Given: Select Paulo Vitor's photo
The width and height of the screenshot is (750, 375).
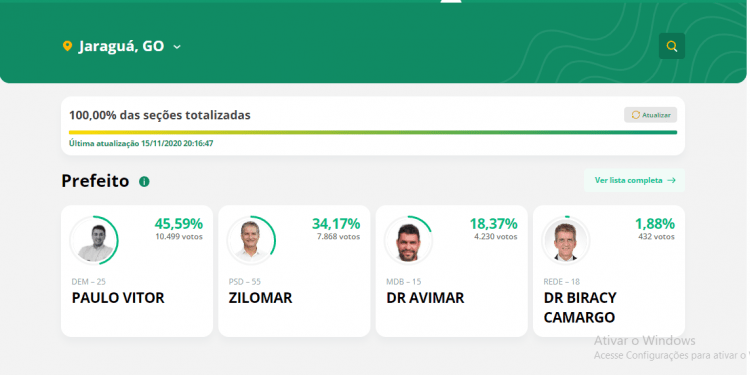Looking at the screenshot, I should 95,241.
